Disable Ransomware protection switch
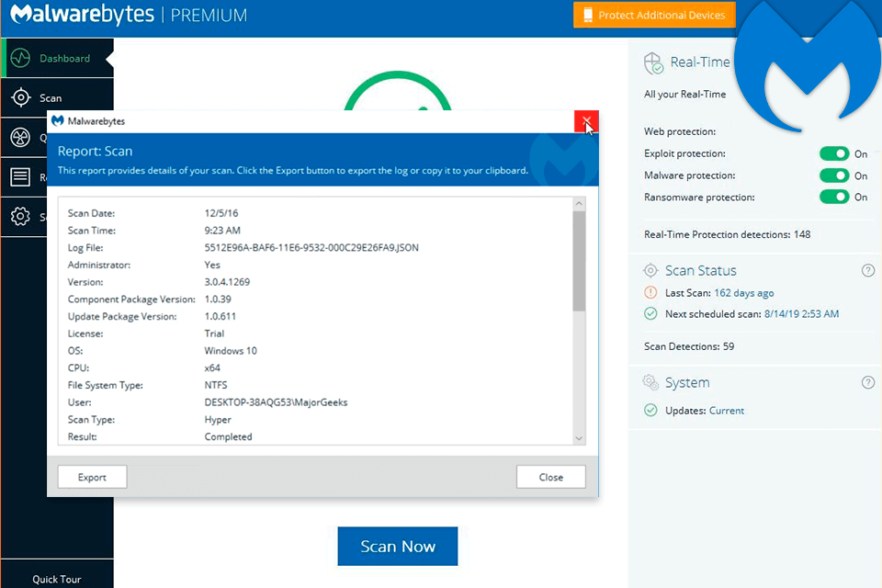The image size is (882, 588). [x=834, y=197]
